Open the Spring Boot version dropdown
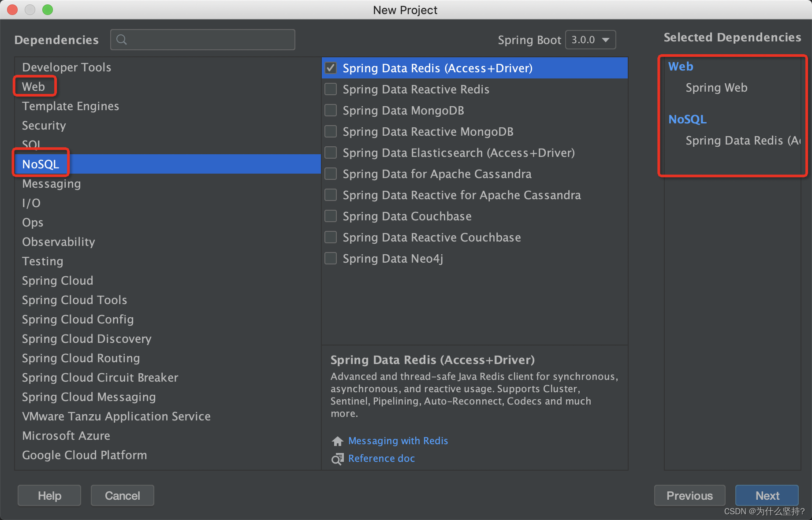 pos(590,40)
